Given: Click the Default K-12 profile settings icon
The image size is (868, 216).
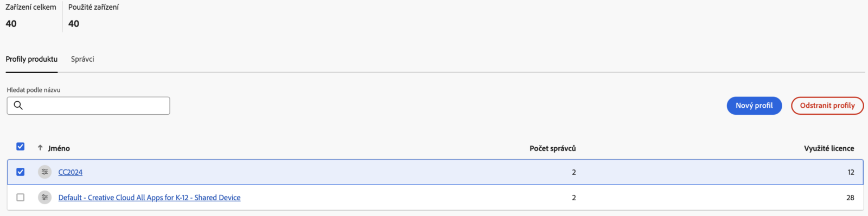Looking at the screenshot, I should click(x=44, y=198).
